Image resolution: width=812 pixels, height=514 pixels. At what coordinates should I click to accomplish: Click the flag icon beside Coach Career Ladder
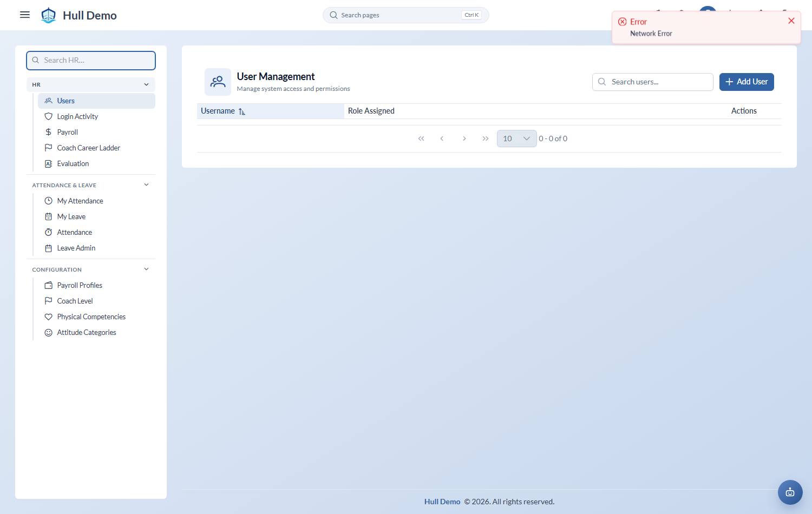[48, 148]
